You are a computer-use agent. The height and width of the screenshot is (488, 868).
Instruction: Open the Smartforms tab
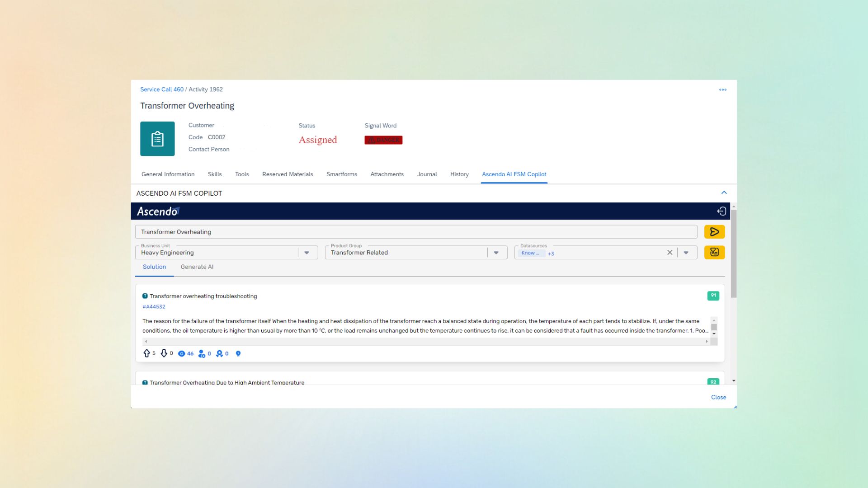point(341,174)
